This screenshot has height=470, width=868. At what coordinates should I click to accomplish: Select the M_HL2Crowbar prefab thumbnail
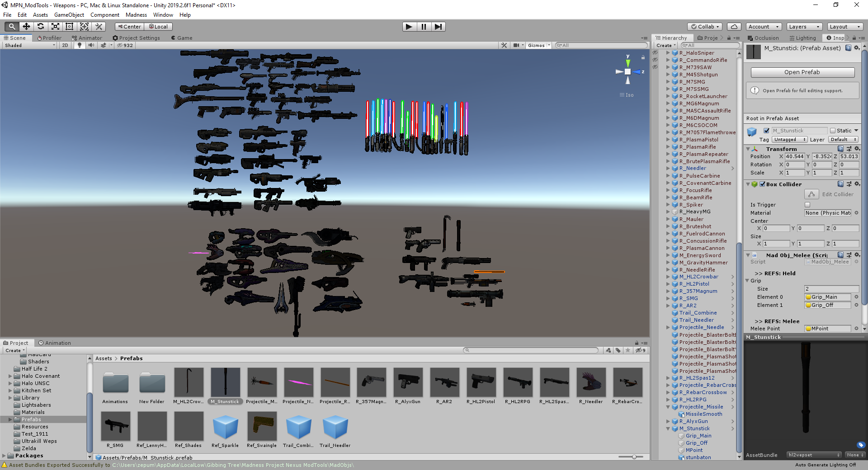[x=189, y=382]
